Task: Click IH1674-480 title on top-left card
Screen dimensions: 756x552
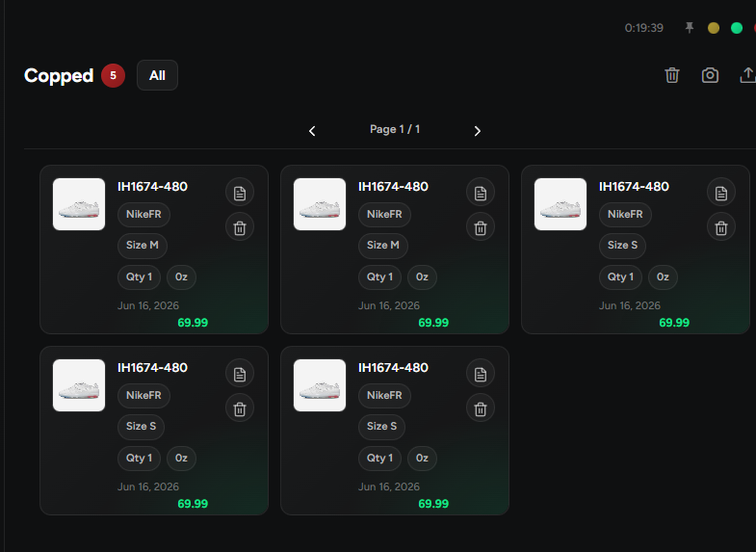Action: point(152,187)
